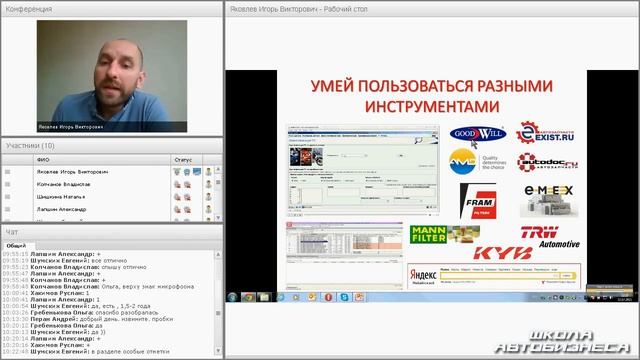Click chat message 'все отлично'

pyautogui.click(x=109, y=260)
